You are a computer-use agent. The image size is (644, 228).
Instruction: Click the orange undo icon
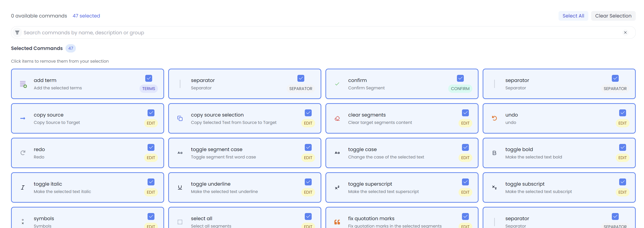494,118
